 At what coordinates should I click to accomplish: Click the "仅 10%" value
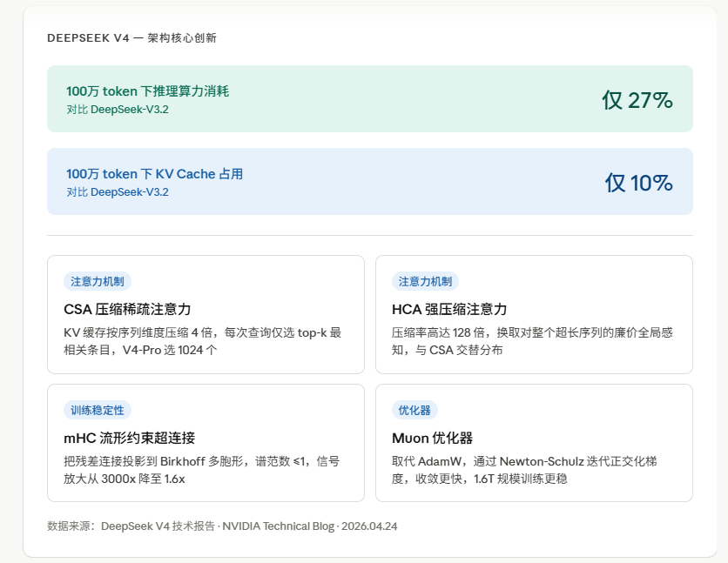pos(638,183)
